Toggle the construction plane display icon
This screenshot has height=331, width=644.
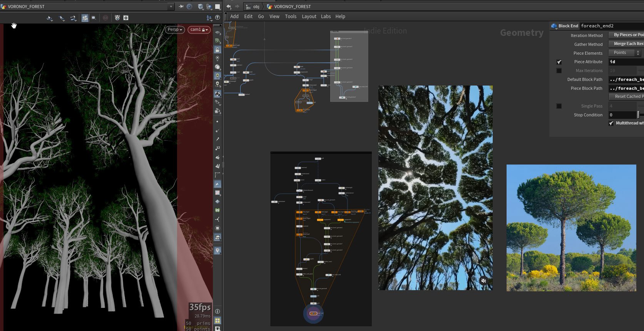pos(217,41)
